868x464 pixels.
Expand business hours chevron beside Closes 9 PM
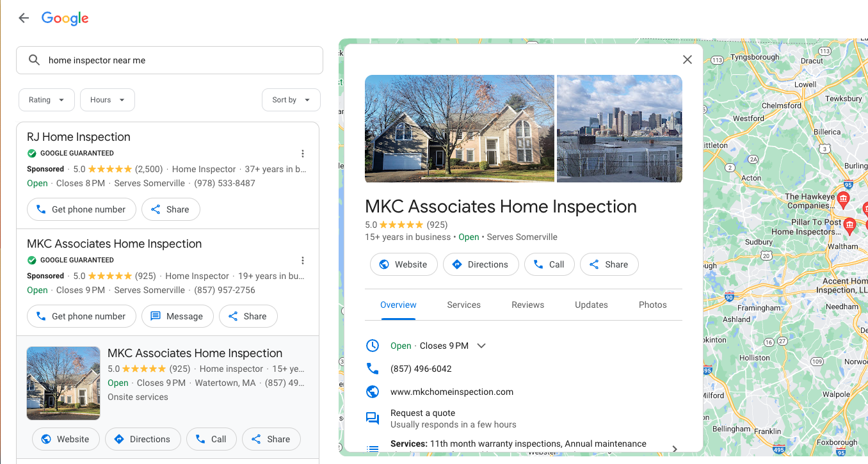click(x=482, y=346)
